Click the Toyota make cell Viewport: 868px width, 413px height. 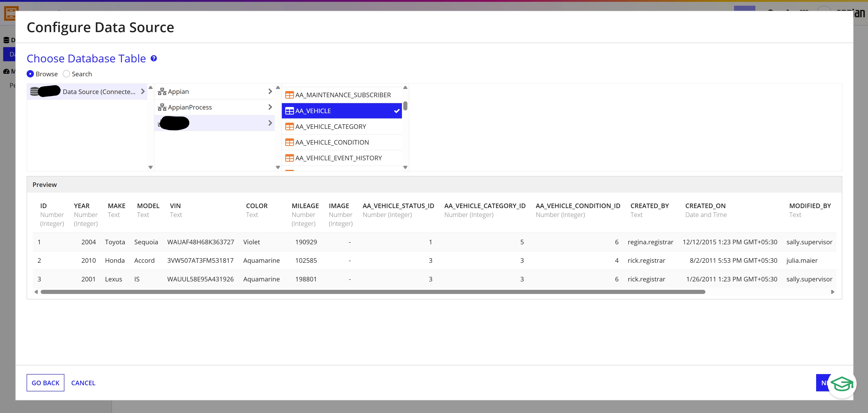pyautogui.click(x=115, y=242)
